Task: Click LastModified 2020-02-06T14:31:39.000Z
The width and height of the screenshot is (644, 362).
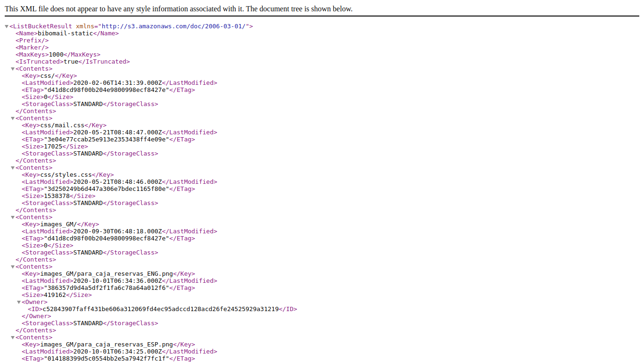Action: pos(119,83)
